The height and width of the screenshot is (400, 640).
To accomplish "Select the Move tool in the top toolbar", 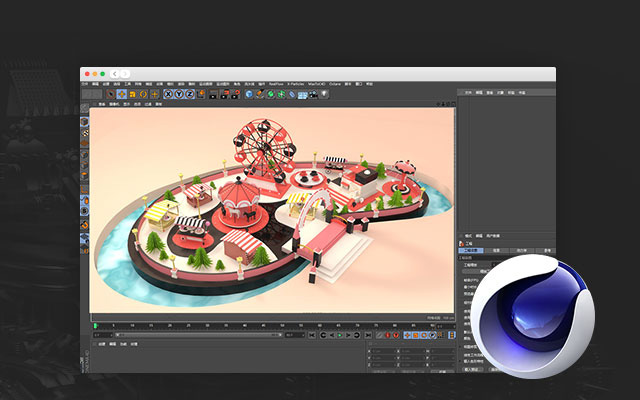I will click(121, 94).
